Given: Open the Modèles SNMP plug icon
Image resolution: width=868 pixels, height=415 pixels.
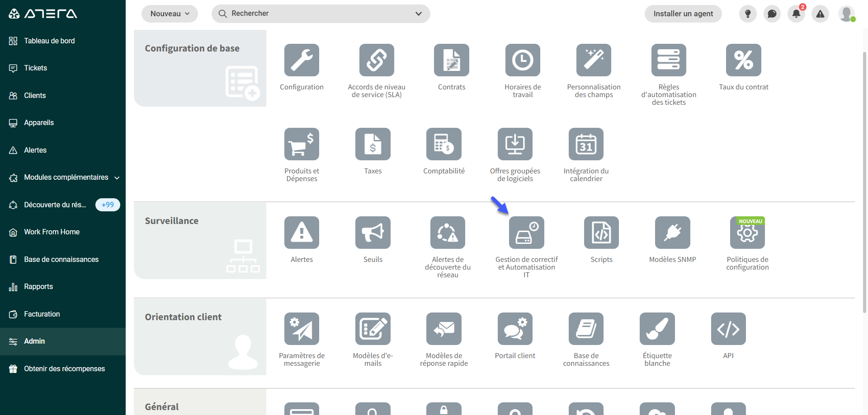Looking at the screenshot, I should tap(673, 233).
